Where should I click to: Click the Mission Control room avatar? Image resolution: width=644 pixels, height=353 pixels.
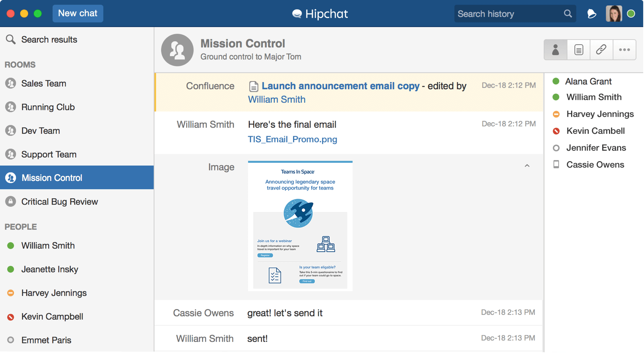tap(177, 50)
